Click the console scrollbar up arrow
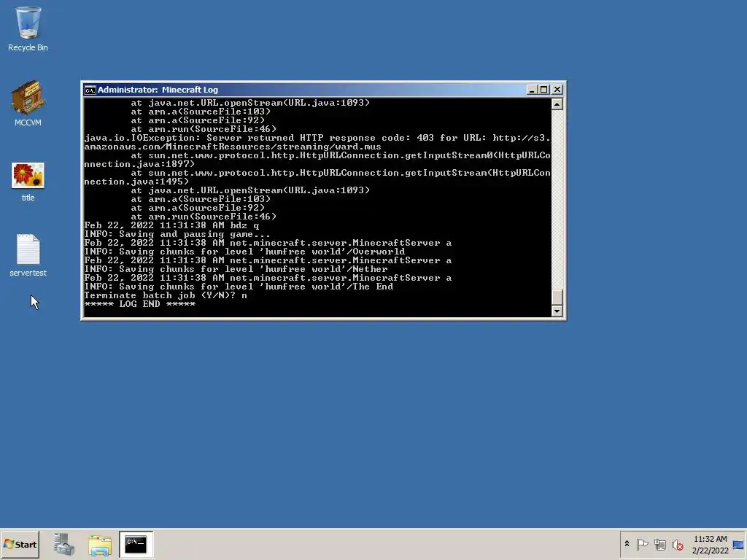The image size is (747, 560). [557, 104]
